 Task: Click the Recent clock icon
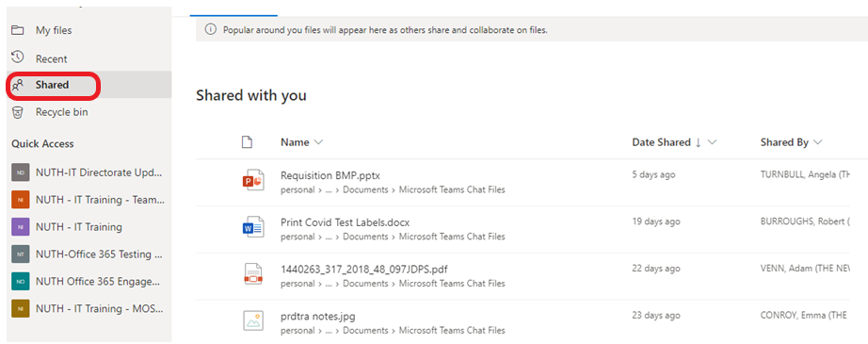point(18,57)
